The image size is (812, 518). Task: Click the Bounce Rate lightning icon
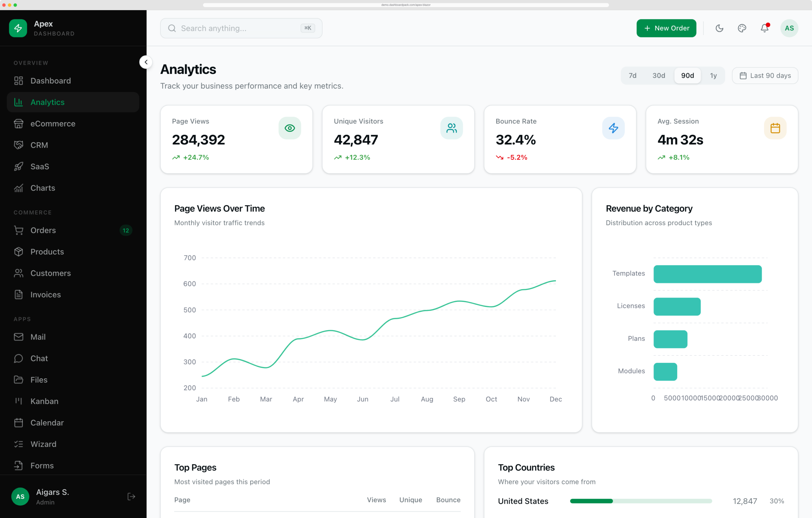point(613,128)
